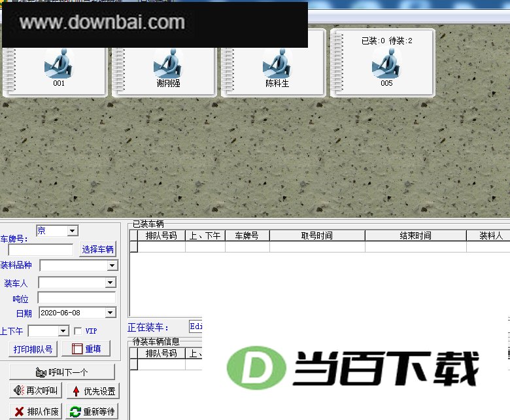Open the 日期 date picker dropdown

tap(110, 313)
